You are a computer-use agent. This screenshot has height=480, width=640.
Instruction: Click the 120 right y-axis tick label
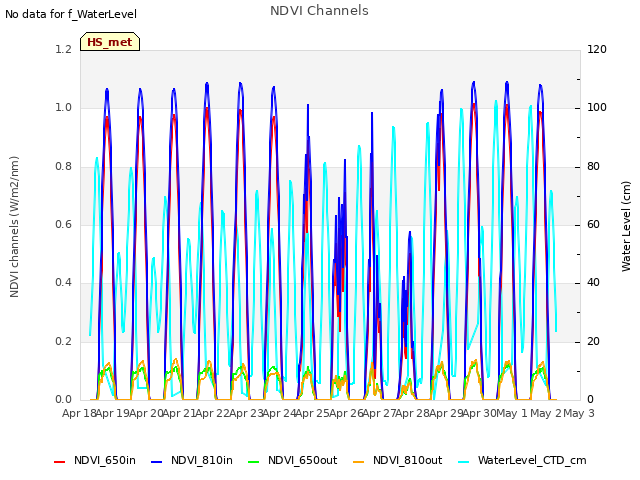pyautogui.click(x=597, y=49)
